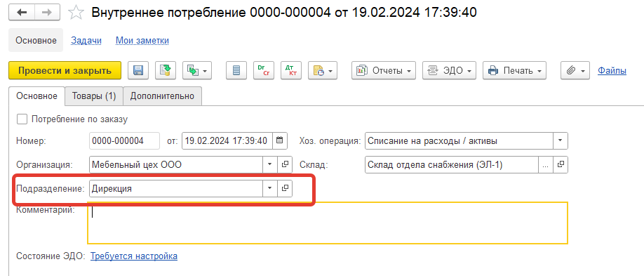
Task: Select the Основное form tab
Action: pyautogui.click(x=36, y=96)
